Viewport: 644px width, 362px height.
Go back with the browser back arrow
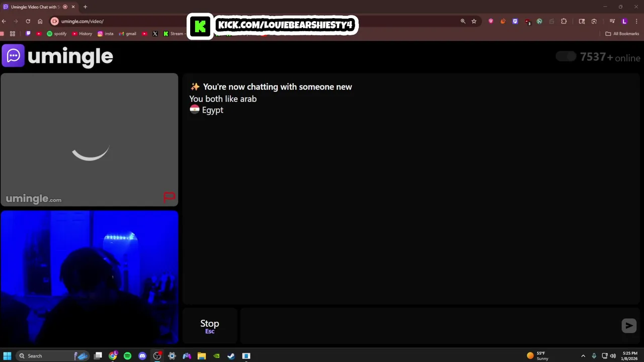(x=4, y=21)
